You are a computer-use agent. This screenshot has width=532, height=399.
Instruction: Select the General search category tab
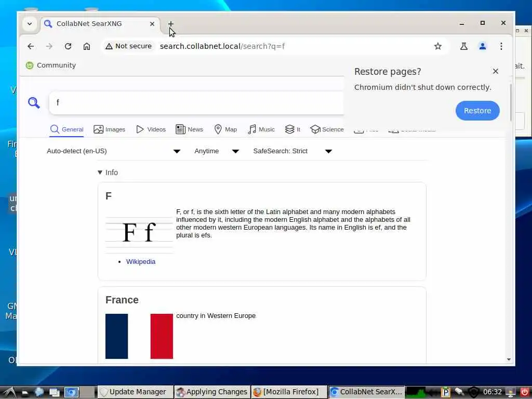tap(66, 129)
